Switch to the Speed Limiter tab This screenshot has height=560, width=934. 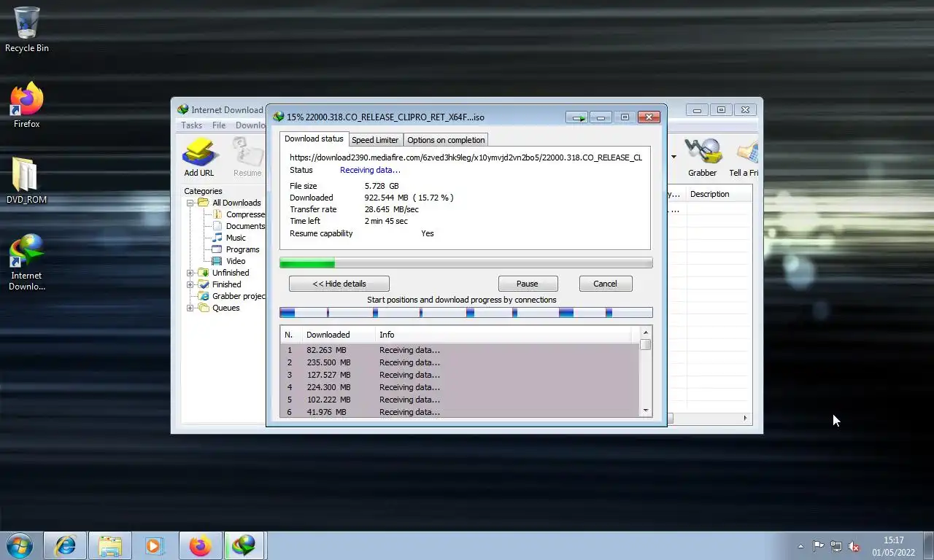[375, 140]
